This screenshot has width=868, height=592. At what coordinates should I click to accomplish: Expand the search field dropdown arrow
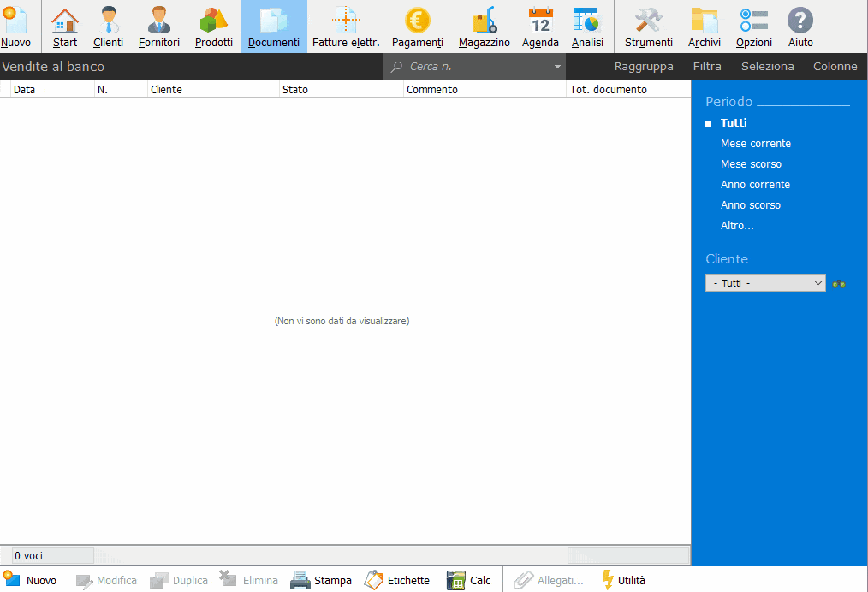coord(557,67)
